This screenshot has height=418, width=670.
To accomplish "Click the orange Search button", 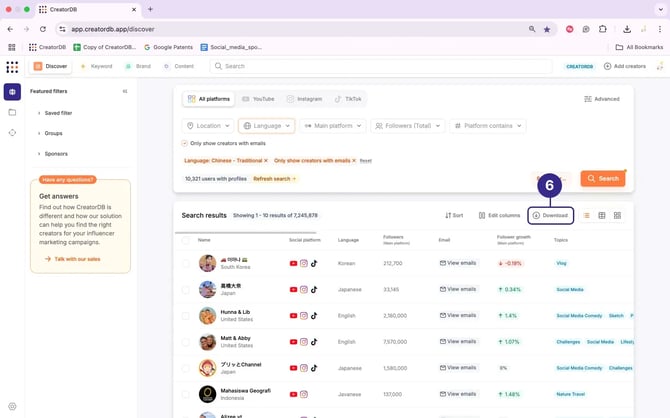I will pyautogui.click(x=603, y=178).
